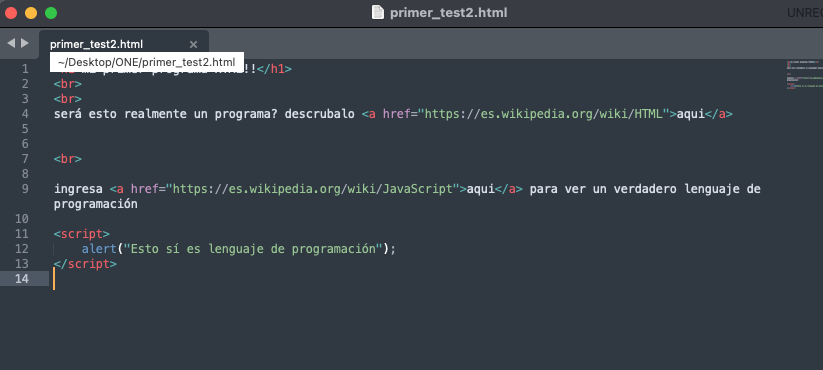
Task: Click the minimap code preview
Action: (x=804, y=75)
